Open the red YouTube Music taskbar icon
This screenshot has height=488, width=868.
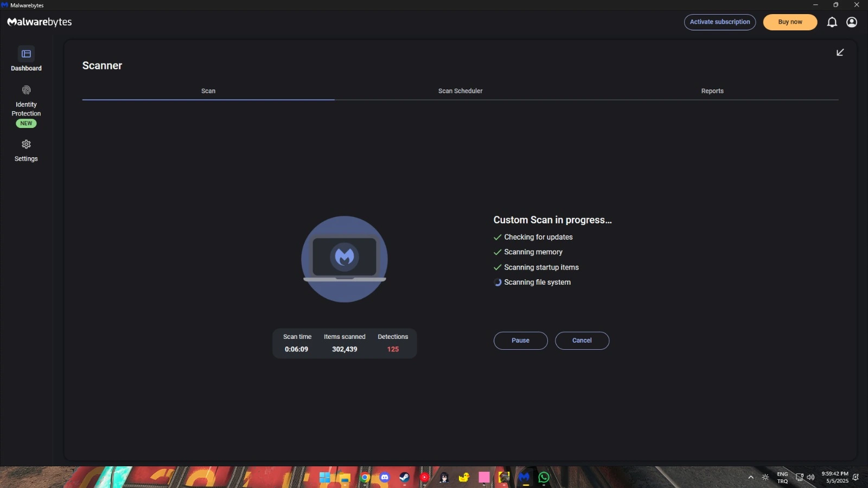click(x=424, y=478)
